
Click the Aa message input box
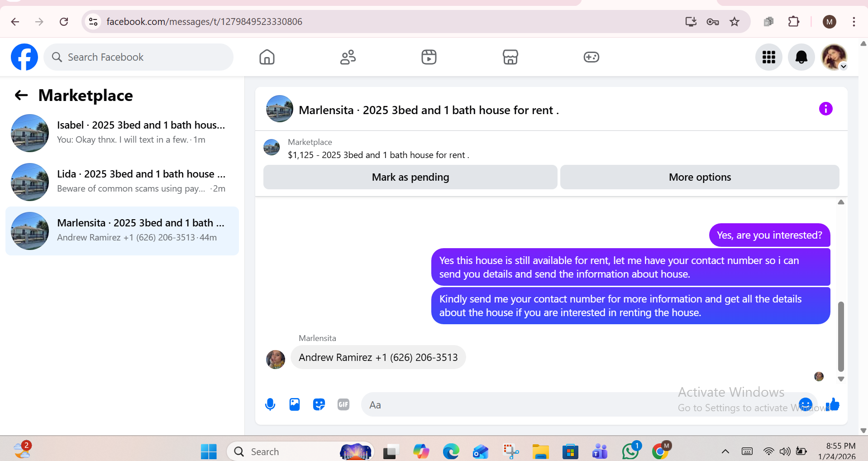tap(579, 404)
